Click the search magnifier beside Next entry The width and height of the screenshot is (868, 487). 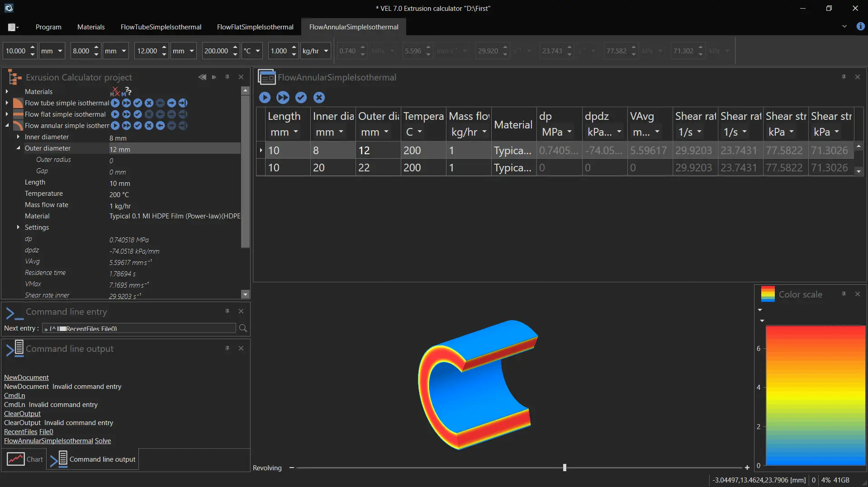point(243,328)
